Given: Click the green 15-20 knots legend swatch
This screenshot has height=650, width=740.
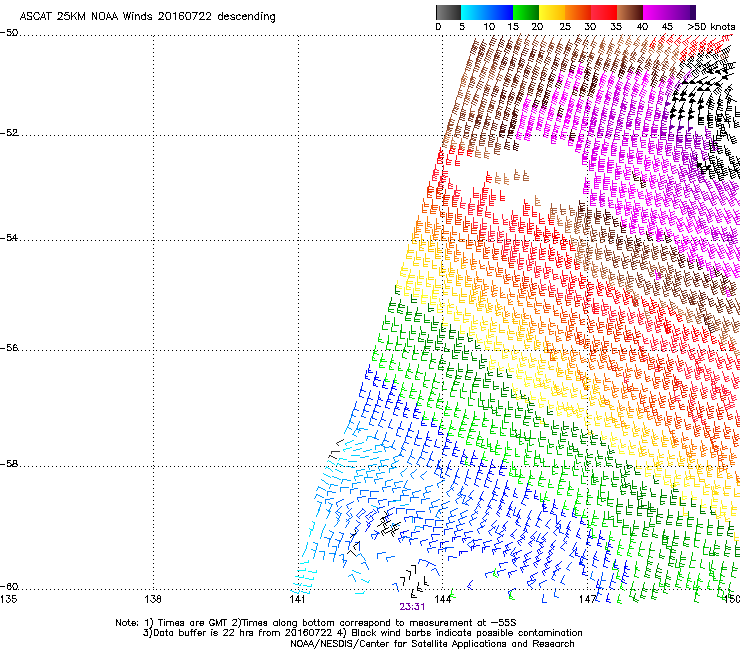Looking at the screenshot, I should coord(526,12).
